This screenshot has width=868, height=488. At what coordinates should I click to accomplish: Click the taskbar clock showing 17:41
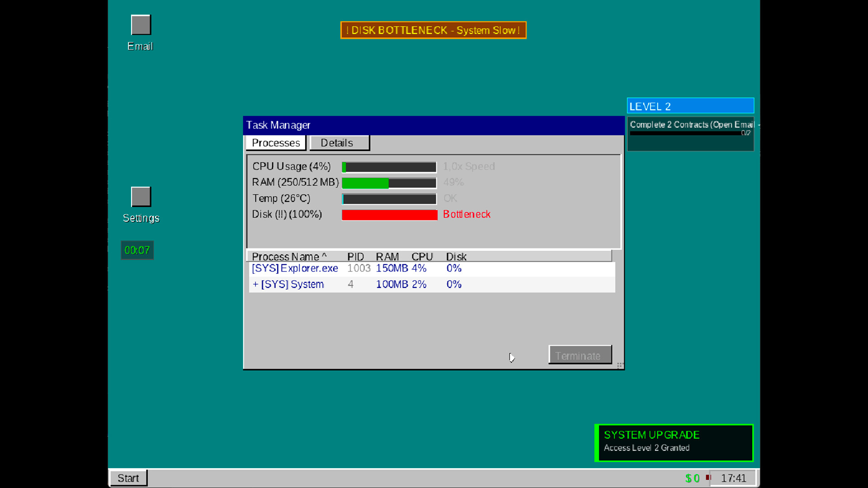pos(734,478)
